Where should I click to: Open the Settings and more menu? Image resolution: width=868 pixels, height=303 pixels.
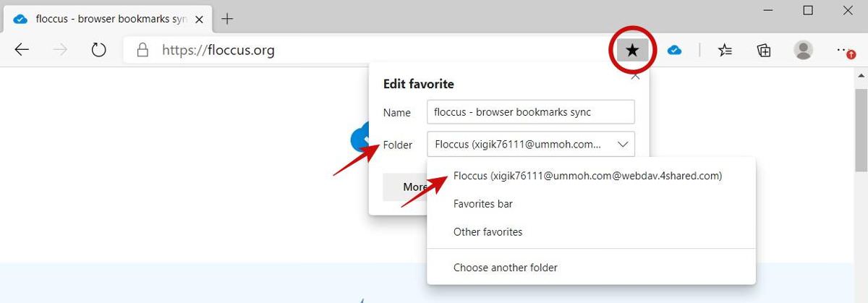tap(843, 50)
